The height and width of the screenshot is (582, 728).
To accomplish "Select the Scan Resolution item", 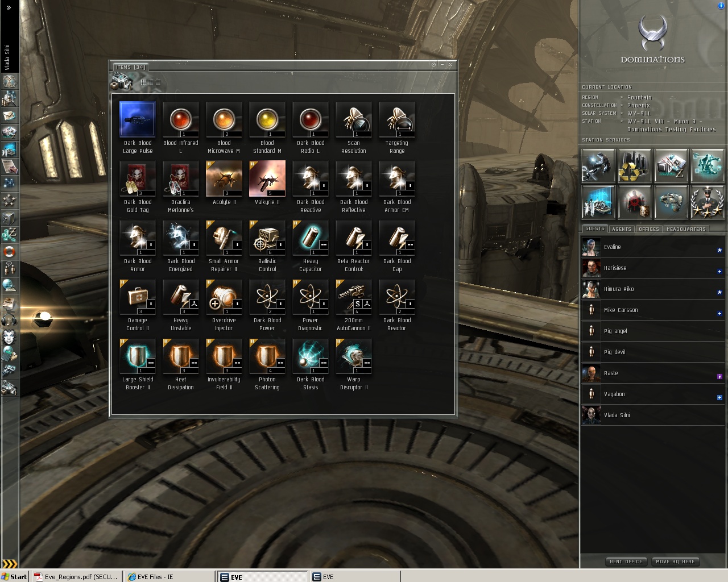I will click(x=354, y=128).
